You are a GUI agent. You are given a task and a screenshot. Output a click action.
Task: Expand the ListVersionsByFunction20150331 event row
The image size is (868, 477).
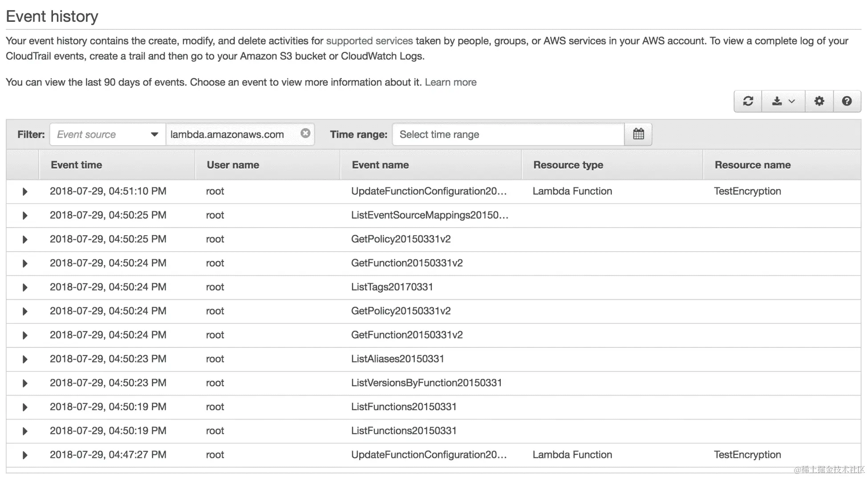tap(25, 383)
